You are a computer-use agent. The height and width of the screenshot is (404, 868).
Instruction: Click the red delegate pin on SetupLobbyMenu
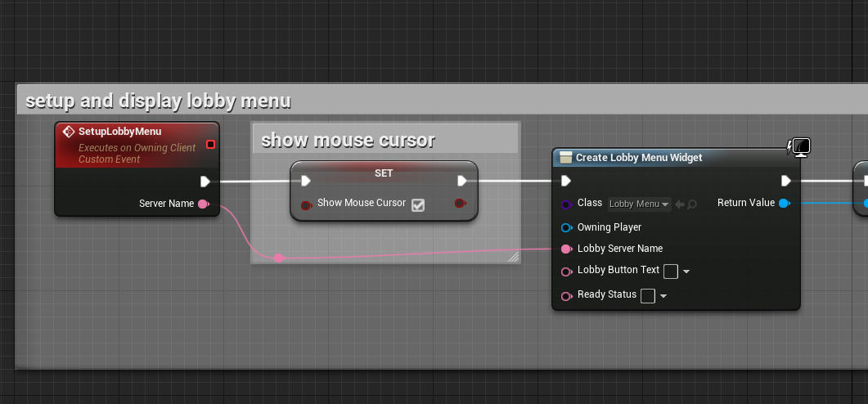coord(210,145)
